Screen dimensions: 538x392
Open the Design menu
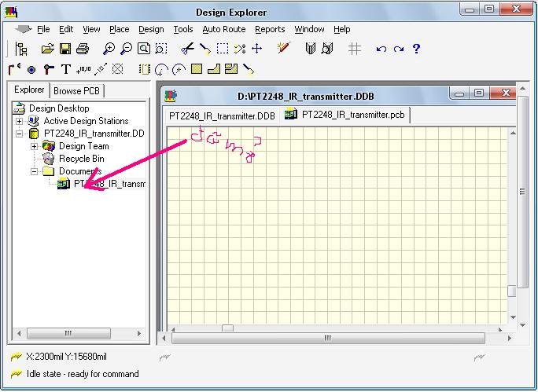tap(151, 30)
